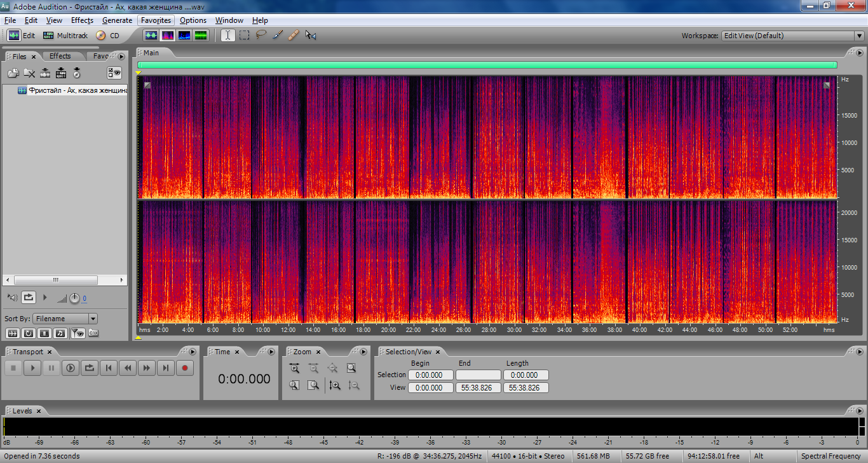
Task: Insert file into Multitrack session
Action: click(x=61, y=73)
